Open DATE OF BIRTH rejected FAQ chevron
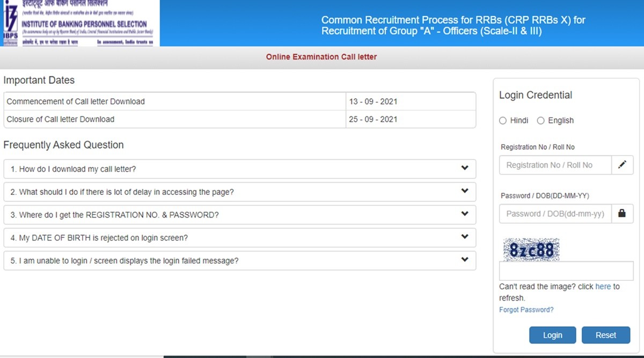This screenshot has width=644, height=358. [464, 237]
